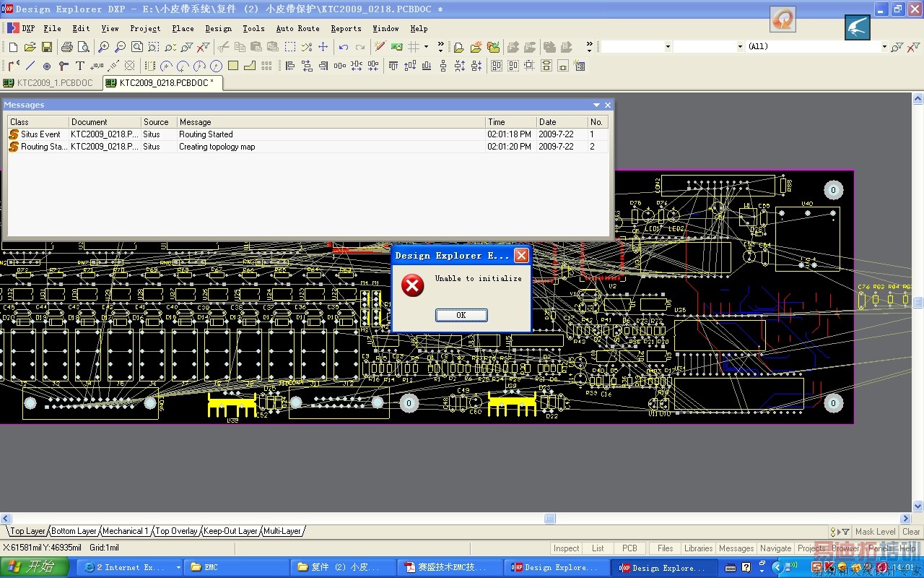Click the Save icon in the toolbar
Image resolution: width=924 pixels, height=578 pixels.
click(46, 47)
